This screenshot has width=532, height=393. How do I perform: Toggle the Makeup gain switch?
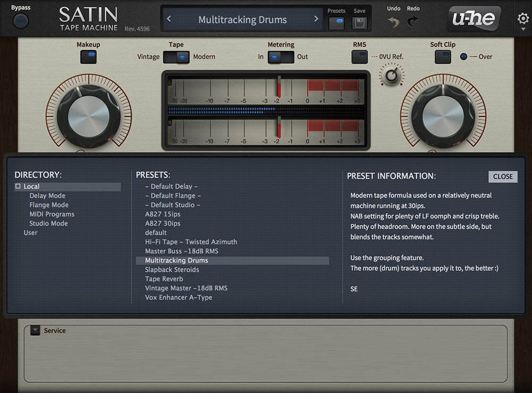(x=88, y=57)
